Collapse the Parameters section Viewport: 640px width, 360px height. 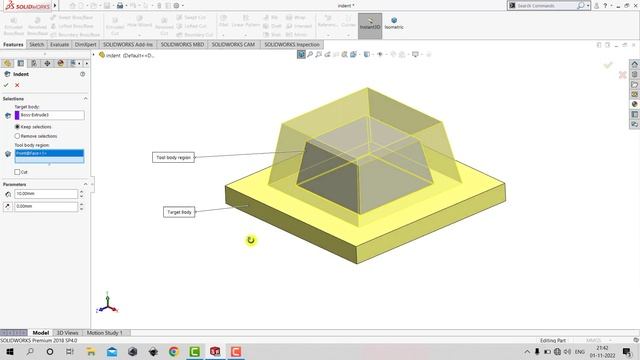(x=85, y=184)
